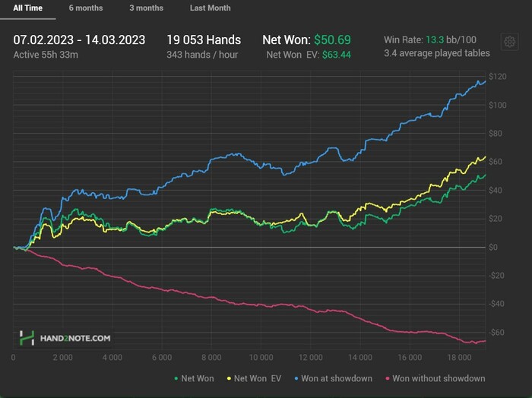Click the 2 000 x-axis label
Viewport: 532px width, 398px height.
click(63, 357)
